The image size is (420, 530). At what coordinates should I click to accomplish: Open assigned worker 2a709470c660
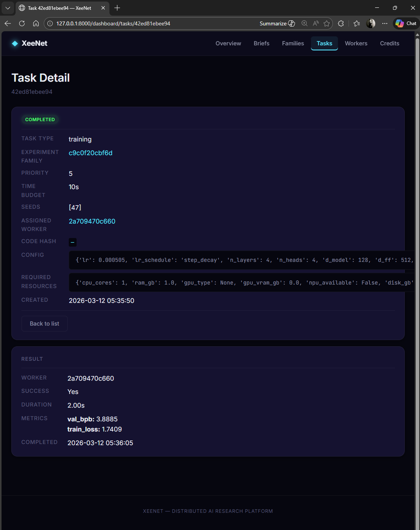click(92, 221)
